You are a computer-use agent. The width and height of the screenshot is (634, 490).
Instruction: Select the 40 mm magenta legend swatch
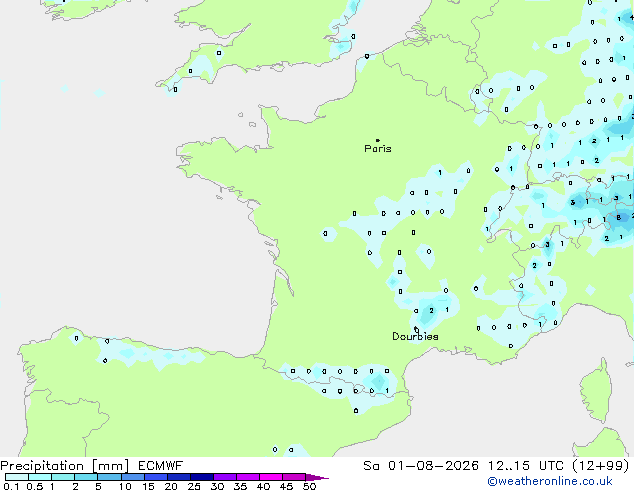pyautogui.click(x=271, y=477)
